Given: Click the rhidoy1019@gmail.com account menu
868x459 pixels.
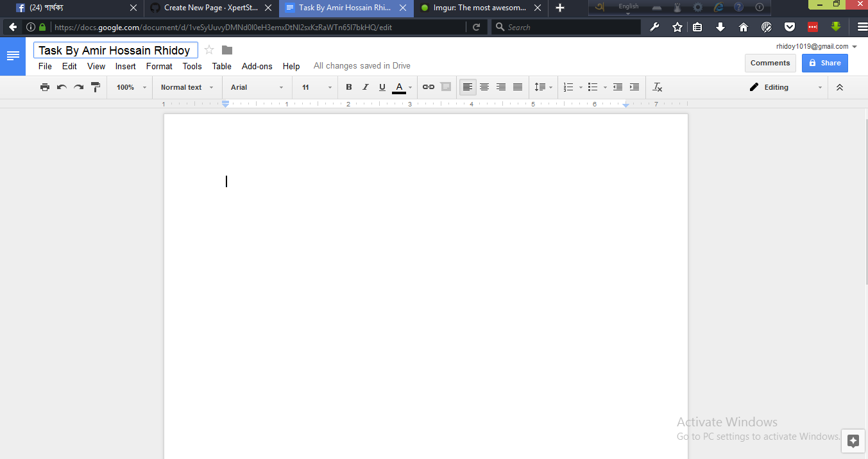Looking at the screenshot, I should coord(817,46).
